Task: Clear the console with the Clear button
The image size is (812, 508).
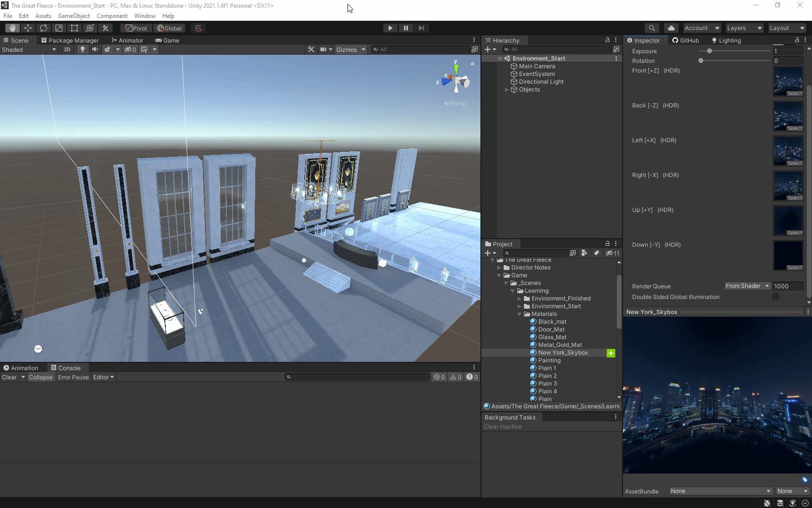Action: [9, 377]
